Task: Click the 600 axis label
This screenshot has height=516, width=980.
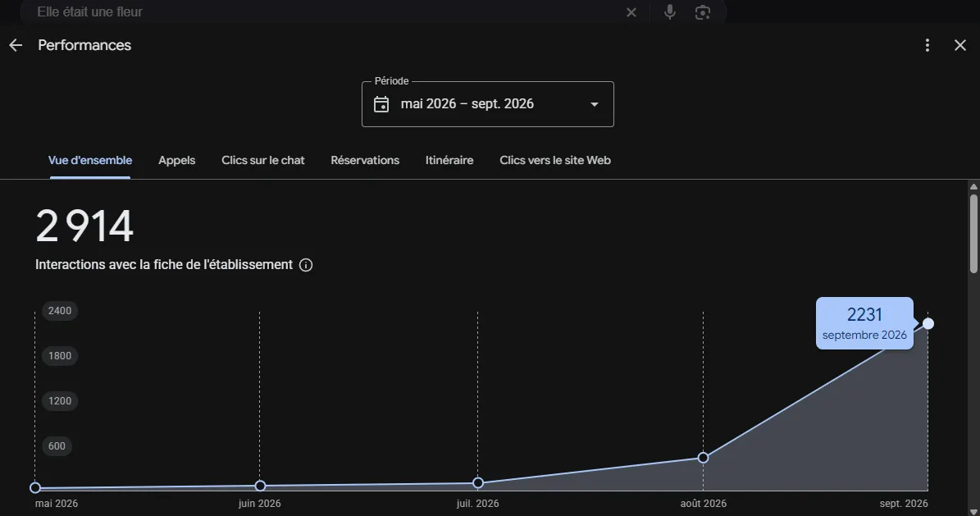Action: coord(57,446)
